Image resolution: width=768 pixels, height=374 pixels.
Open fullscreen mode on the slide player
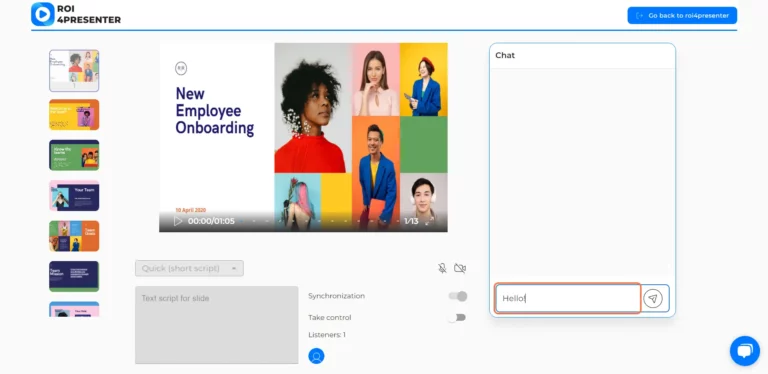click(x=430, y=221)
